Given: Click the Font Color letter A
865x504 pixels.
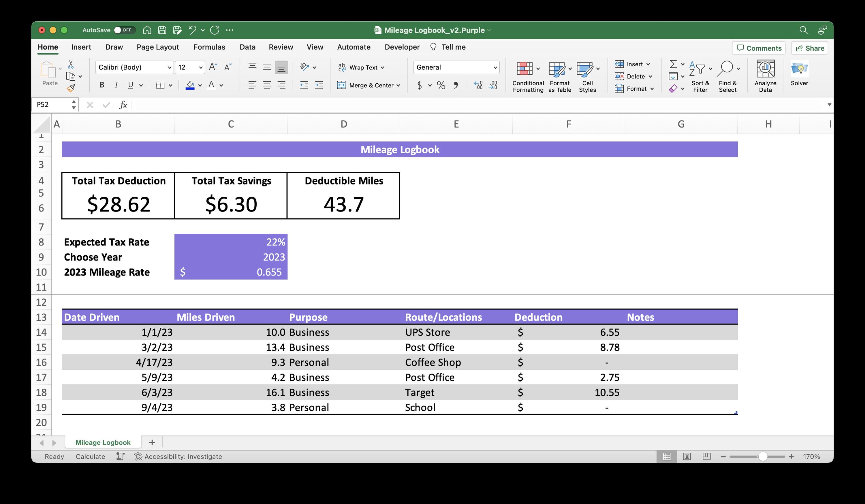Looking at the screenshot, I should [211, 85].
